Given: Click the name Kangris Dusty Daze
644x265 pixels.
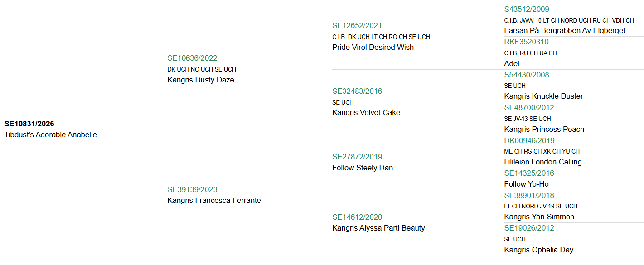Looking at the screenshot, I should (x=201, y=80).
